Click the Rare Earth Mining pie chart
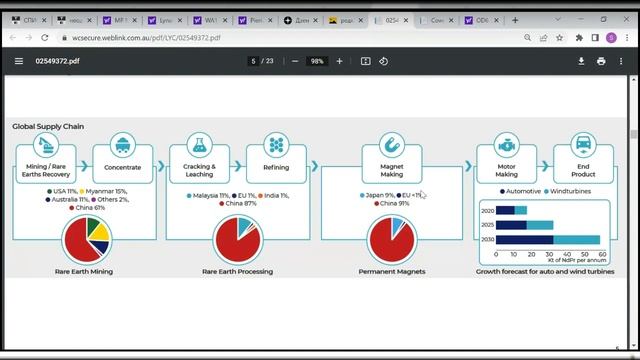Viewport: 640px width, 360px height. [87, 240]
